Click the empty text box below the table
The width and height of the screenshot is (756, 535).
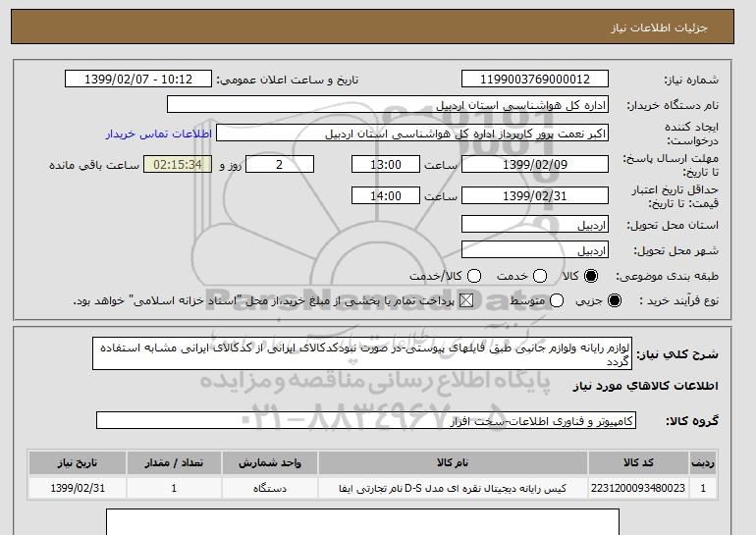362,522
